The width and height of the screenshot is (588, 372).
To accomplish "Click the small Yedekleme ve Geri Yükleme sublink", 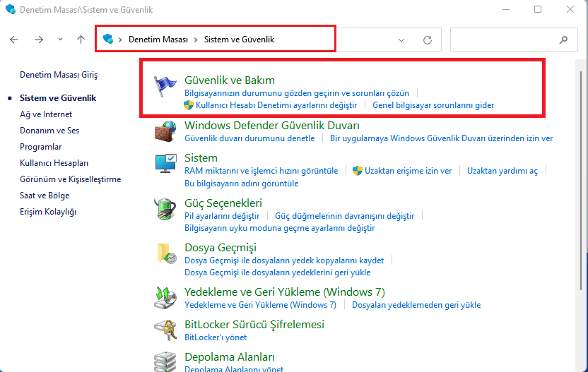I will pyautogui.click(x=260, y=305).
